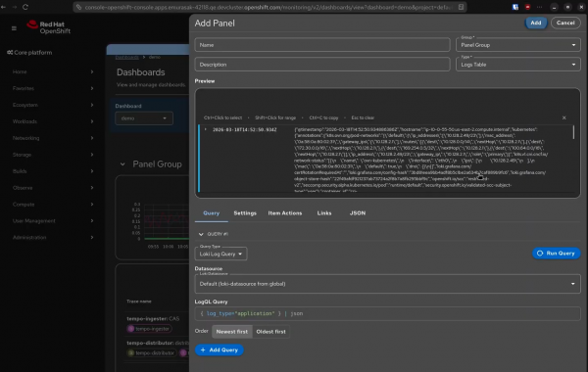
Task: Click the tempo-distributor tag chip
Action: click(x=152, y=352)
